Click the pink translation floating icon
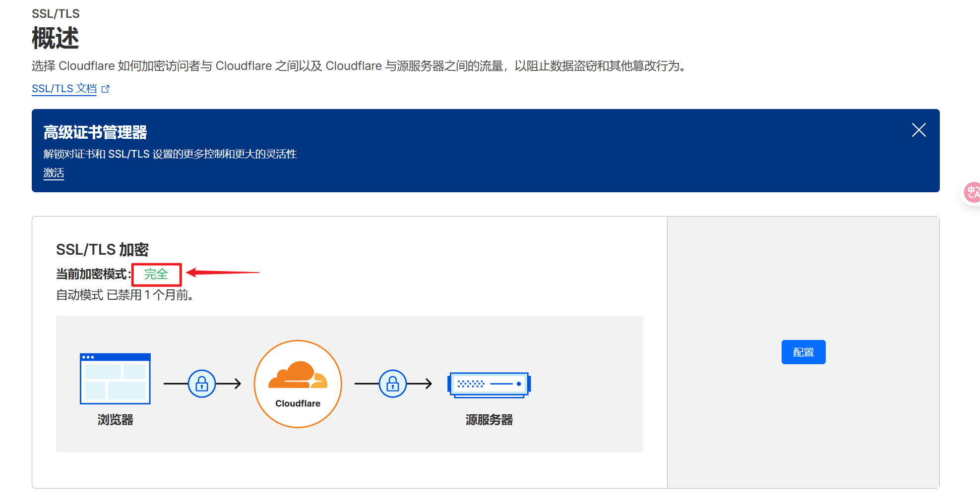 pyautogui.click(x=973, y=193)
